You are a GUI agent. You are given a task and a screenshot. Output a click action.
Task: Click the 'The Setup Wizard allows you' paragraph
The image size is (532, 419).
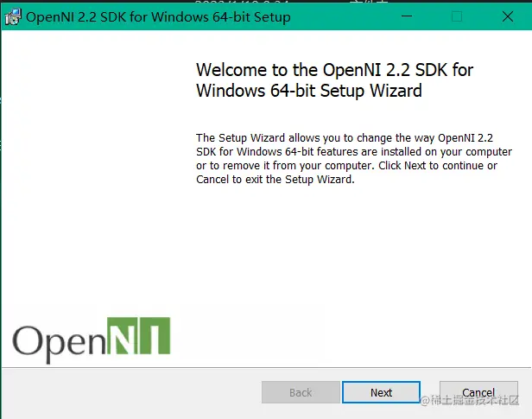point(354,158)
